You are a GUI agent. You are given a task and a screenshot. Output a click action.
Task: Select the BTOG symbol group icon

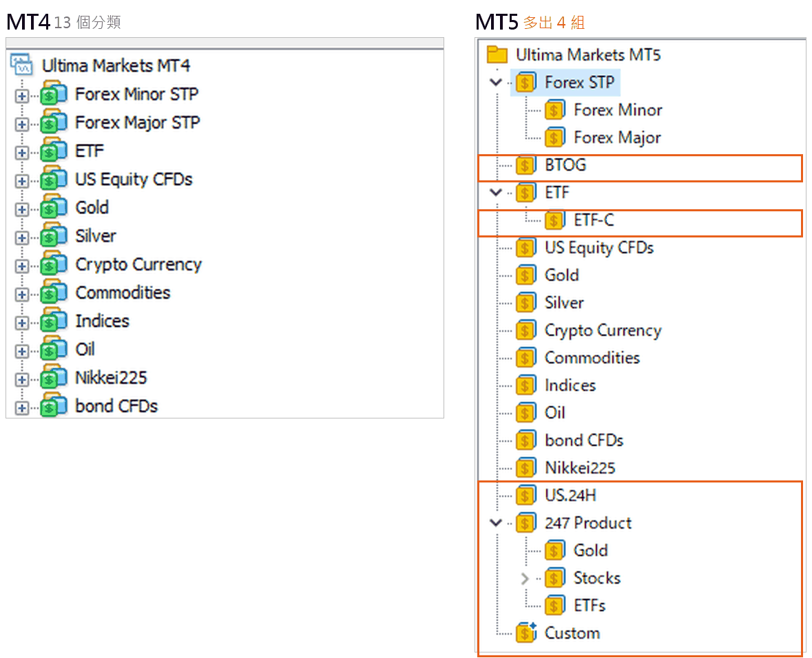pos(525,164)
